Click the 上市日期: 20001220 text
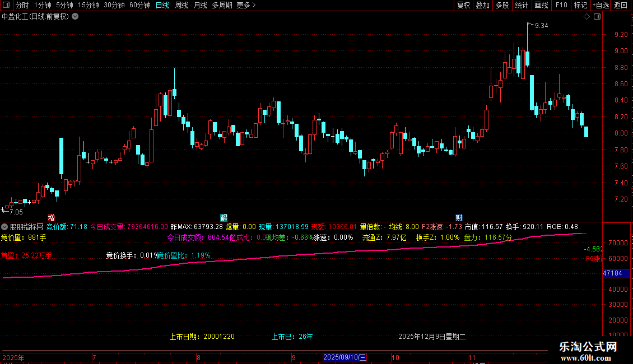 [202, 337]
